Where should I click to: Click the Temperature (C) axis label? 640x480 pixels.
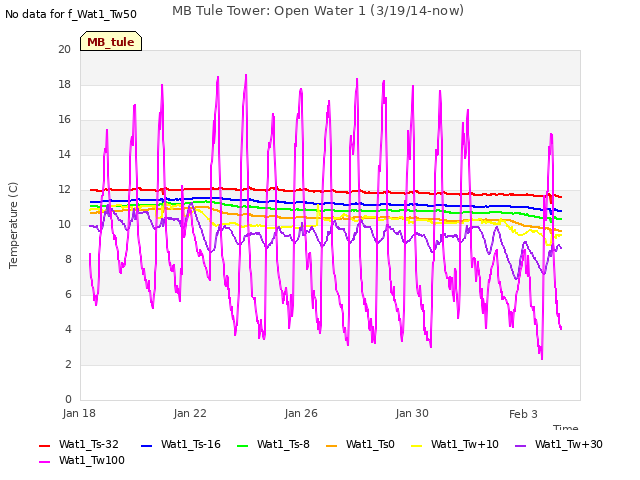pos(13,225)
